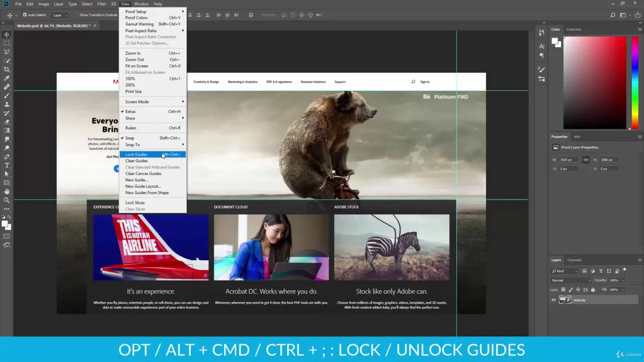Screen dimensions: 644x362
Task: Select the Eraser tool
Action: point(7,122)
